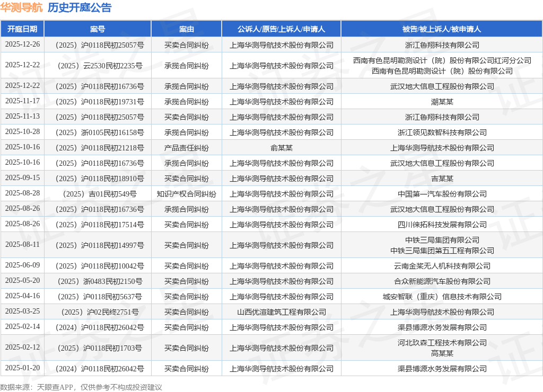Screen dimensions: 543x392
Task: Click defendant 西南有色昆明勘测设计(院)股份有限公司红河分公司
Action: coord(442,60)
